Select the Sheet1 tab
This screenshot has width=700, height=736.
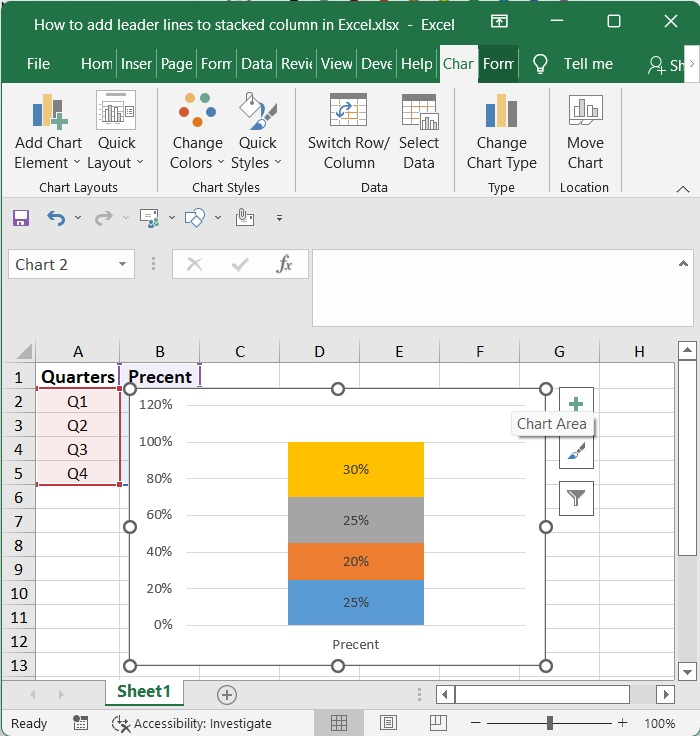tap(144, 691)
